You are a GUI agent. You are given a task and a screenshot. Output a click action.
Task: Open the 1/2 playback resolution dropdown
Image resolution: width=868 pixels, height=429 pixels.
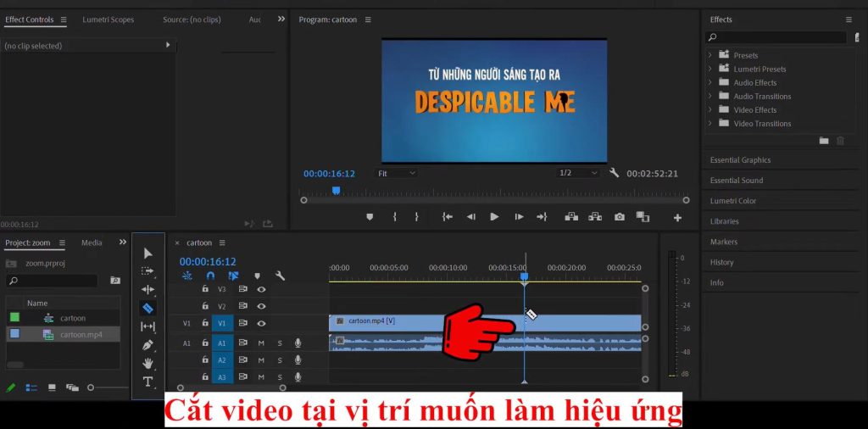click(578, 173)
